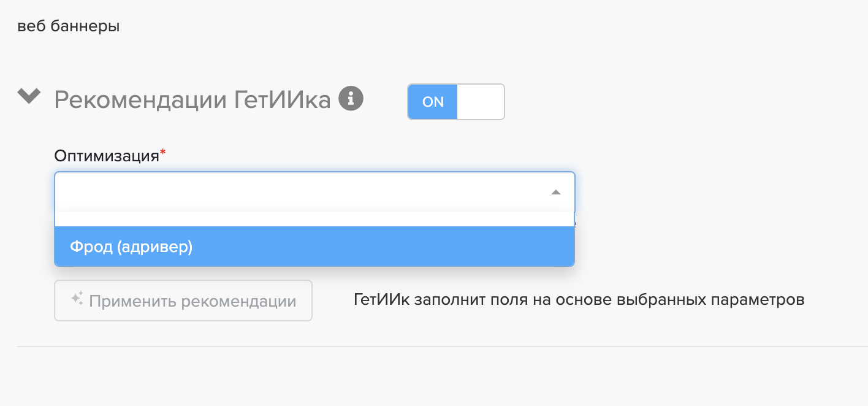Image resolution: width=868 pixels, height=406 pixels.
Task: Click the веб баннеры text
Action: point(69,27)
